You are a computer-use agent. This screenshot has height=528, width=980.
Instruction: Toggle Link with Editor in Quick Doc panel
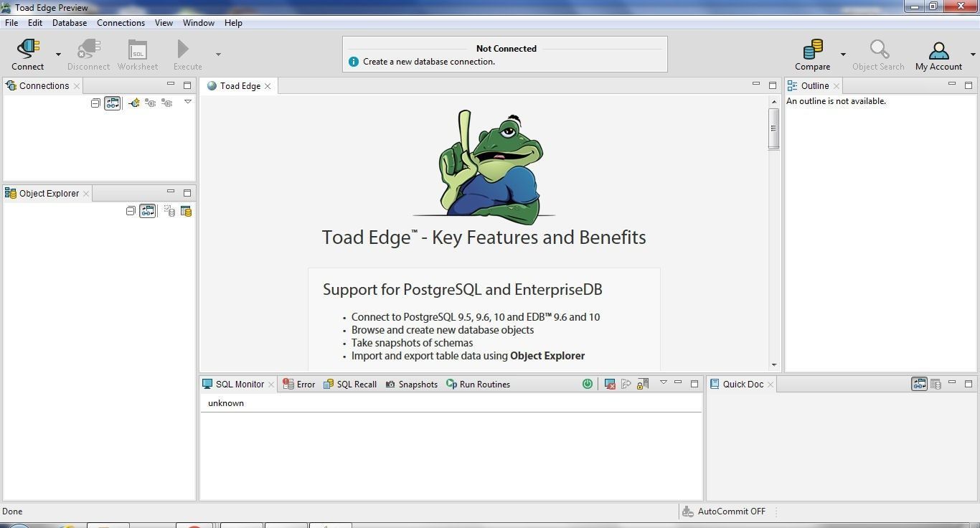pyautogui.click(x=919, y=385)
